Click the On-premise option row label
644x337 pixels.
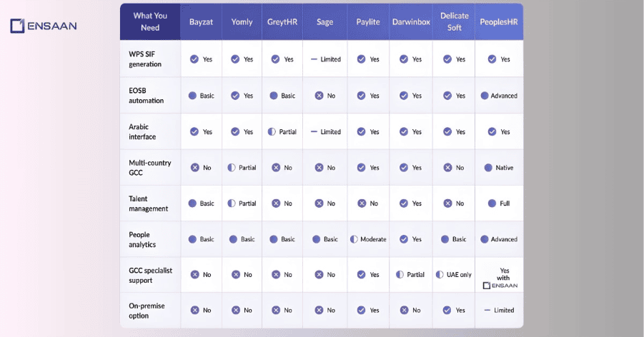click(x=147, y=311)
